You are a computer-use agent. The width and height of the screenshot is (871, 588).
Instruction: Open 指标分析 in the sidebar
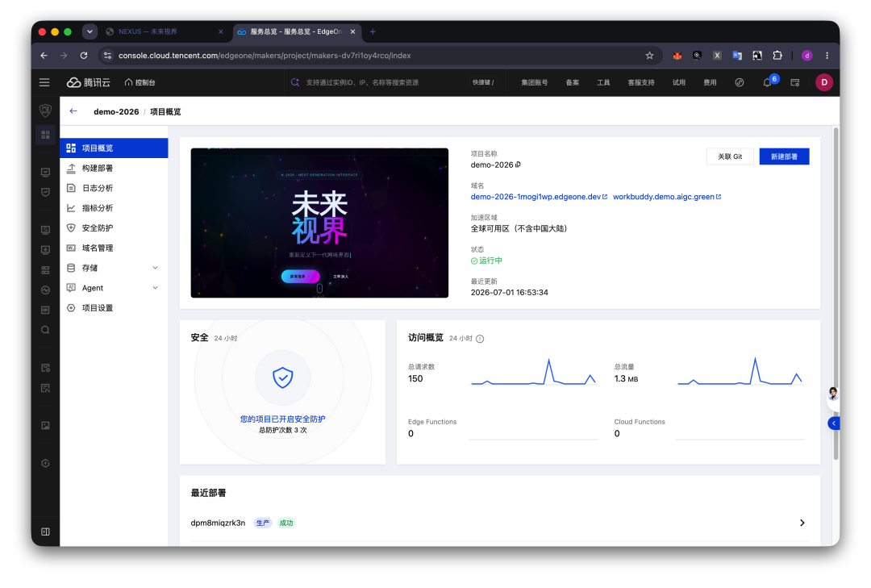[114, 208]
